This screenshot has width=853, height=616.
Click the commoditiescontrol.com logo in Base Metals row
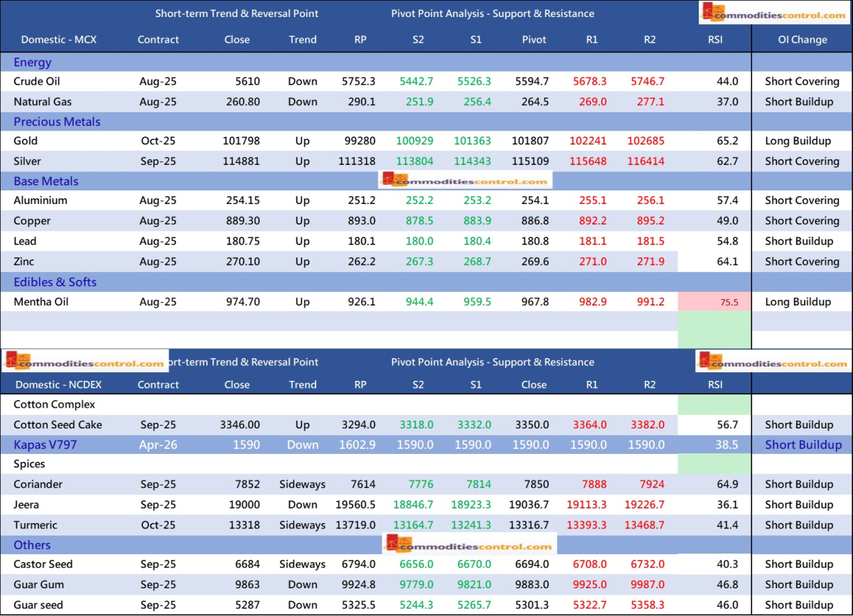click(464, 181)
